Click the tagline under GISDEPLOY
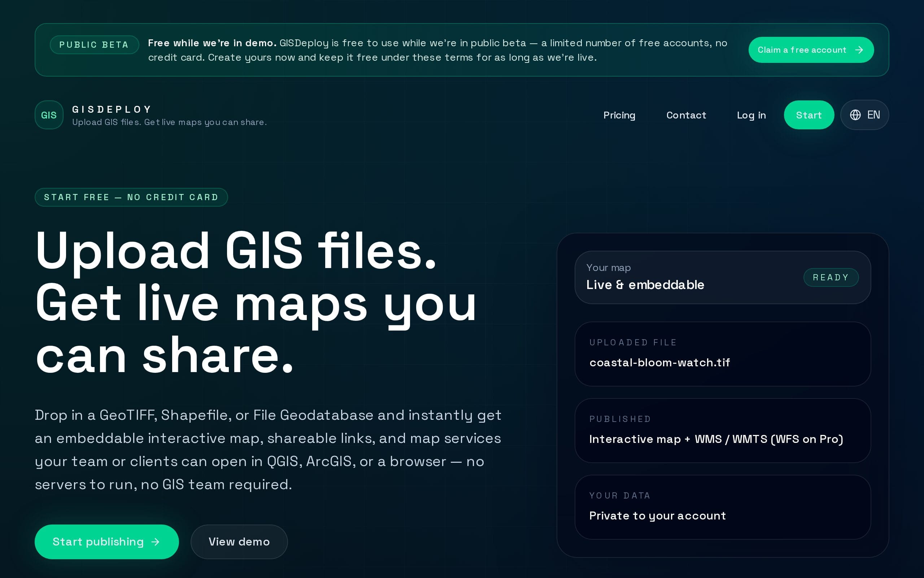This screenshot has height=578, width=924. (x=170, y=122)
